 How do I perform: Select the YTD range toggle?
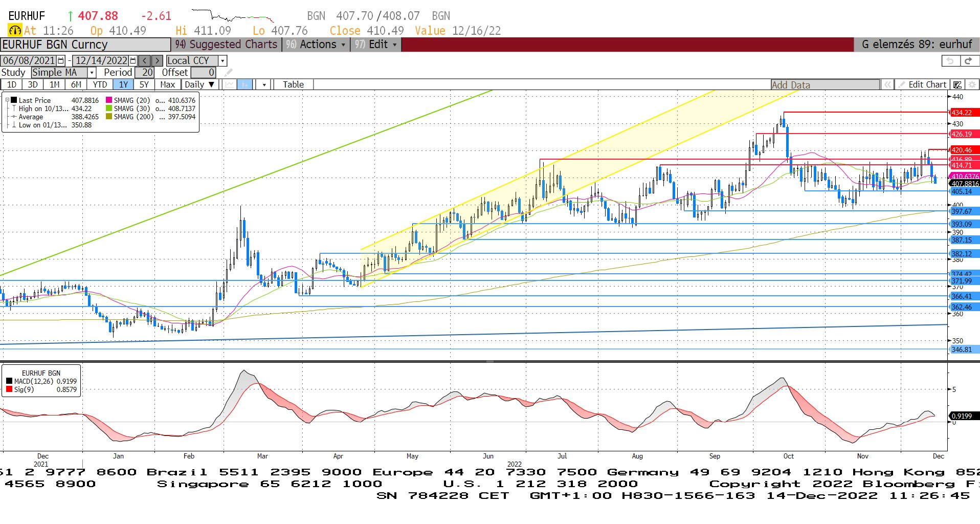tap(100, 84)
